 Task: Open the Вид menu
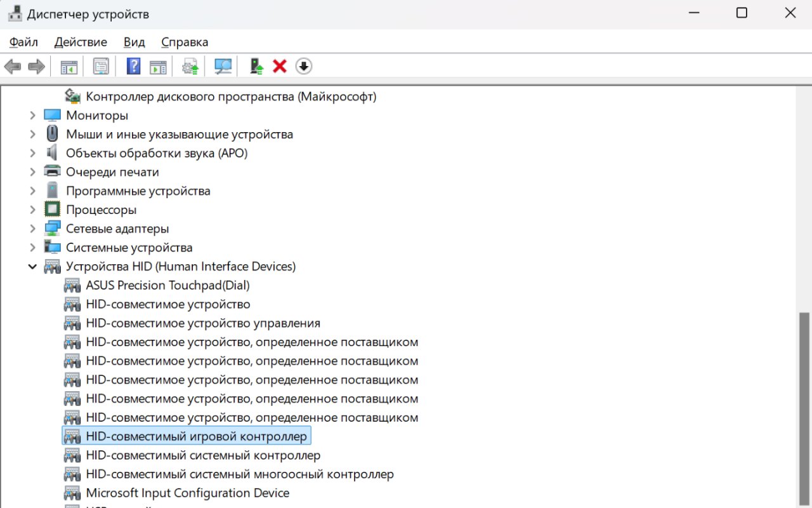click(134, 43)
